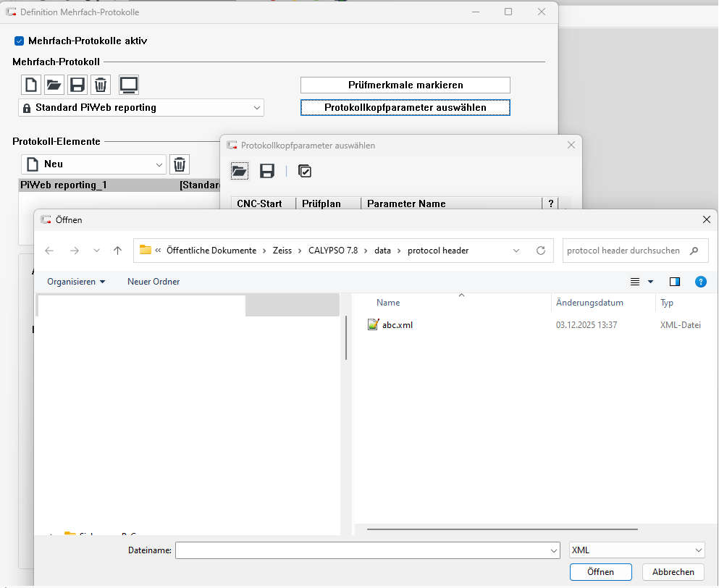Open the Organisieren menu
Screen dimensions: 719x588
click(x=76, y=282)
